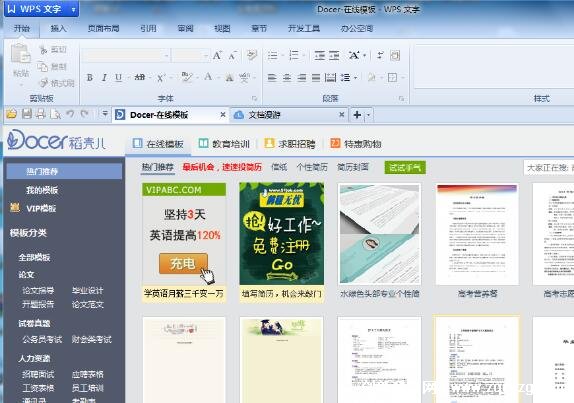Open the 插入 ribbon tab

tap(58, 29)
